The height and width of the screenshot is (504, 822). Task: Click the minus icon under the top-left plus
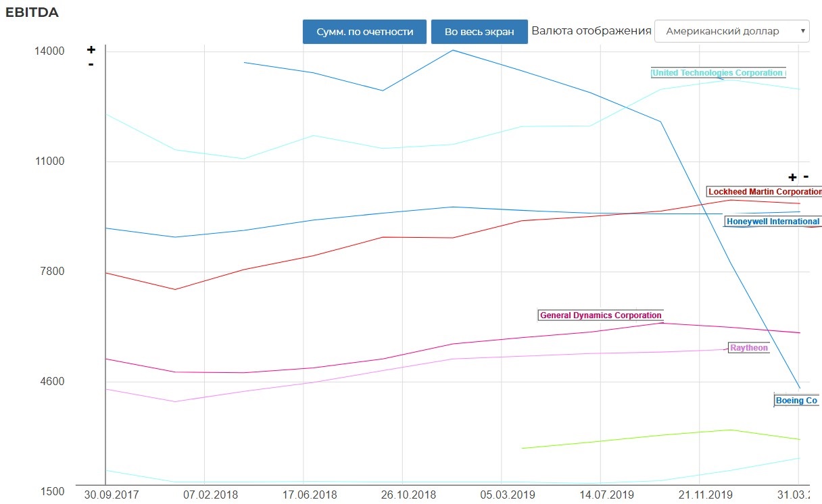click(91, 64)
